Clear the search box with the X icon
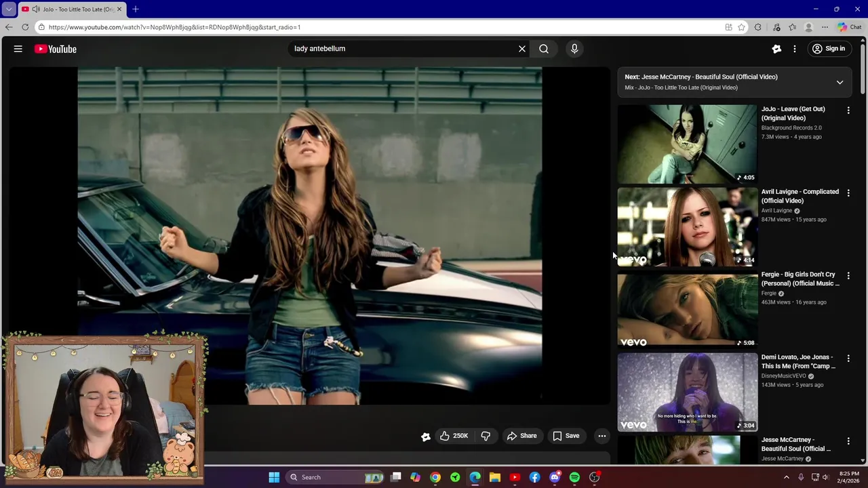The height and width of the screenshot is (488, 868). pos(522,49)
